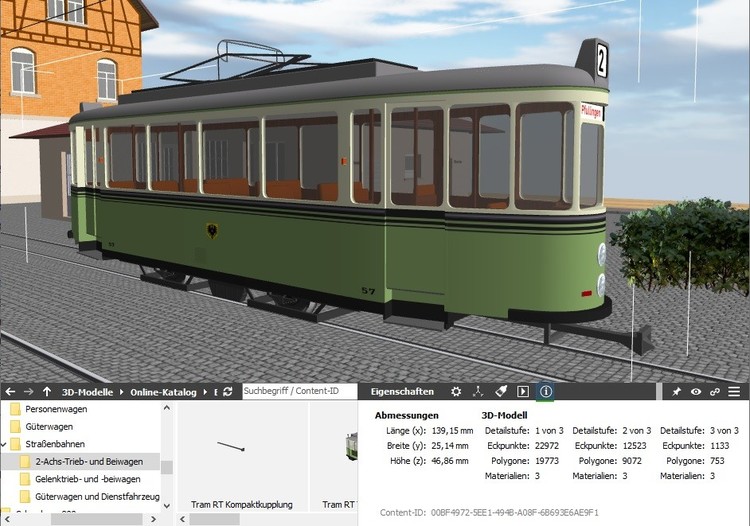
Task: Click the back navigation arrow in catalog
Action: 9,392
